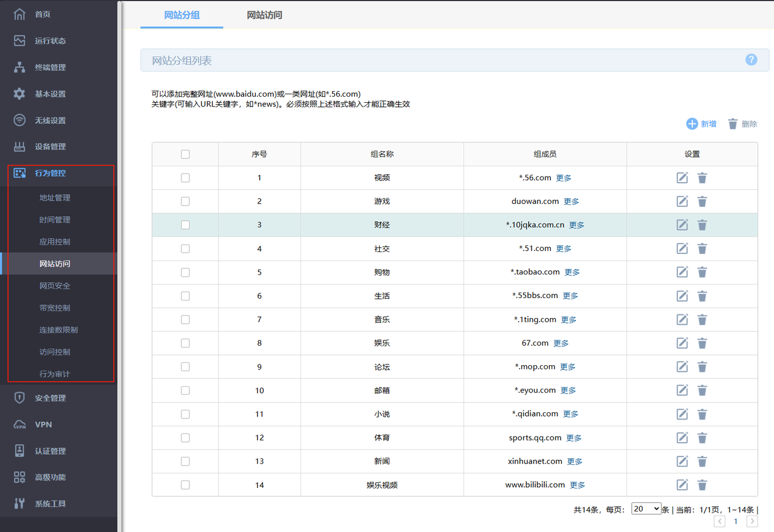Expand the VPN sidebar menu

(44, 424)
